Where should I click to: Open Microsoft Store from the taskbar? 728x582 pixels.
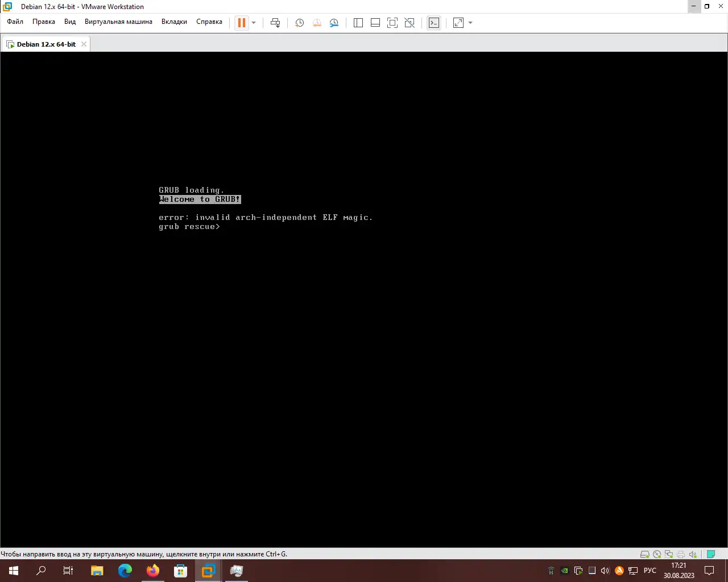(x=180, y=571)
